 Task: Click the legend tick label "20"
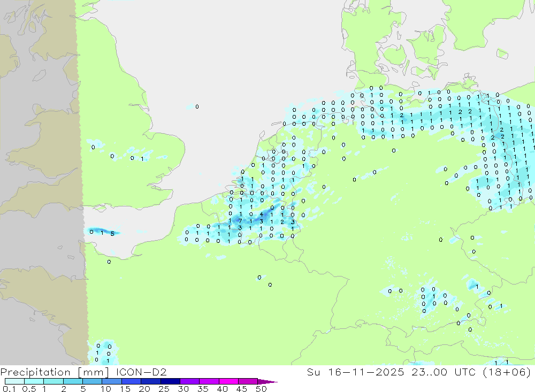[x=144, y=389]
